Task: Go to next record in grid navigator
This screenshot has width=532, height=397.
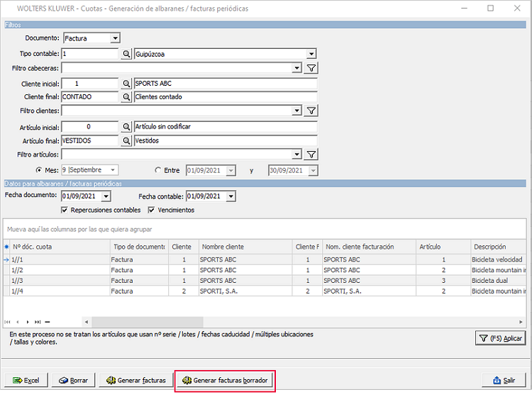Action: coord(28,322)
